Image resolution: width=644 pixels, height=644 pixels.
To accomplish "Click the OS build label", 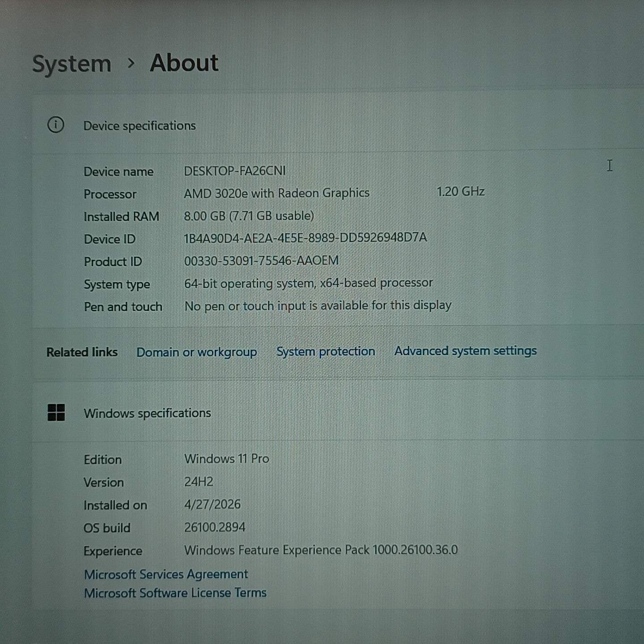I will coord(107,528).
